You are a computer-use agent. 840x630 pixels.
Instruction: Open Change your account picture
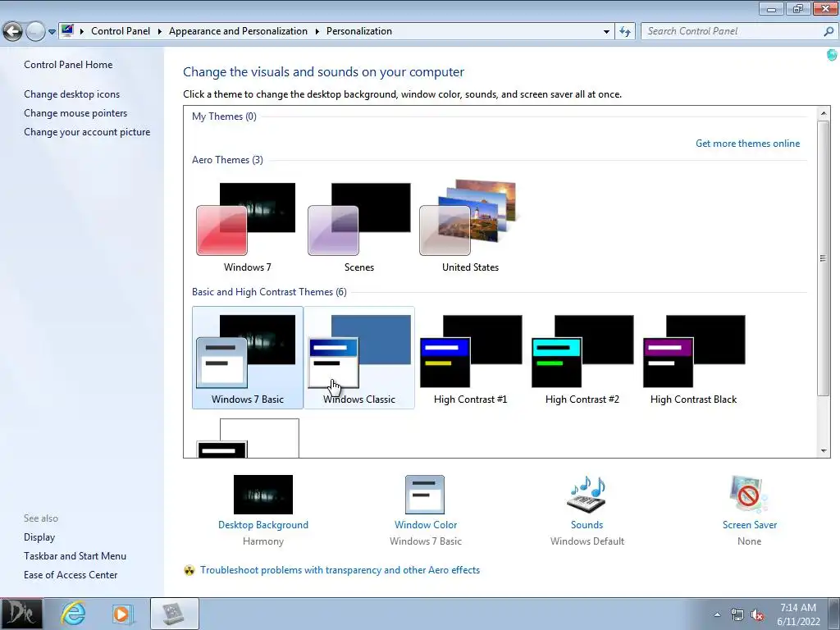87,132
